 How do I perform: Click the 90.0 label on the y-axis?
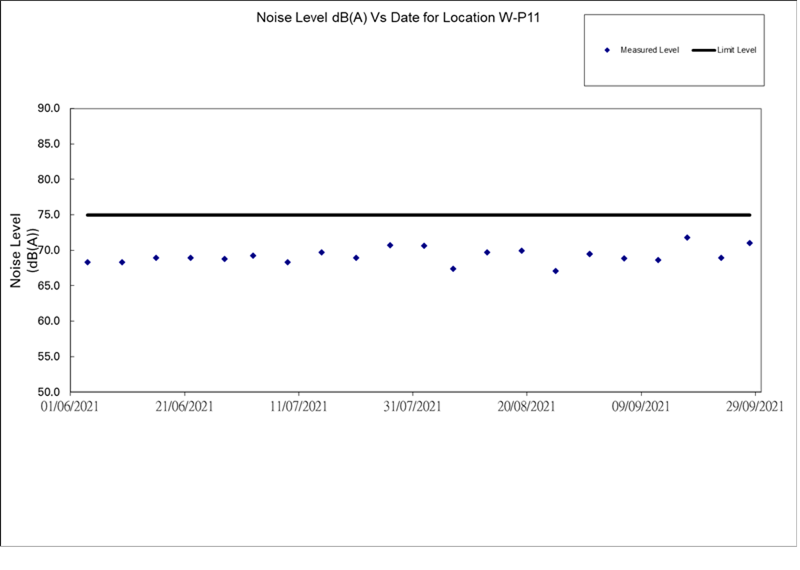[x=49, y=108]
